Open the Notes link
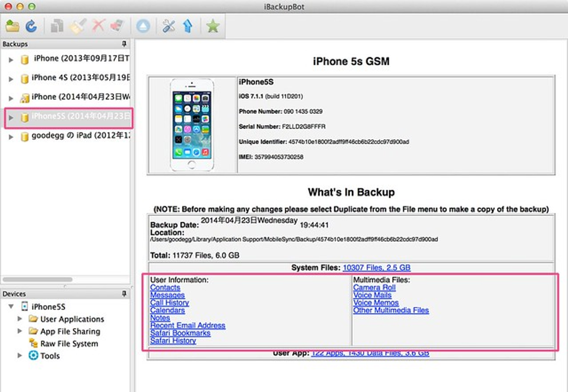The width and height of the screenshot is (568, 392). [160, 318]
